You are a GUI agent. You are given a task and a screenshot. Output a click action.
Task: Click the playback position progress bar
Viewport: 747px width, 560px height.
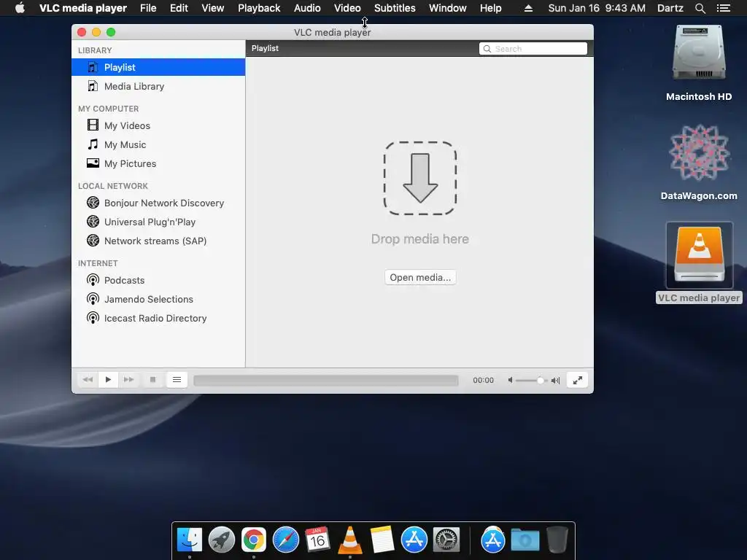pos(326,380)
